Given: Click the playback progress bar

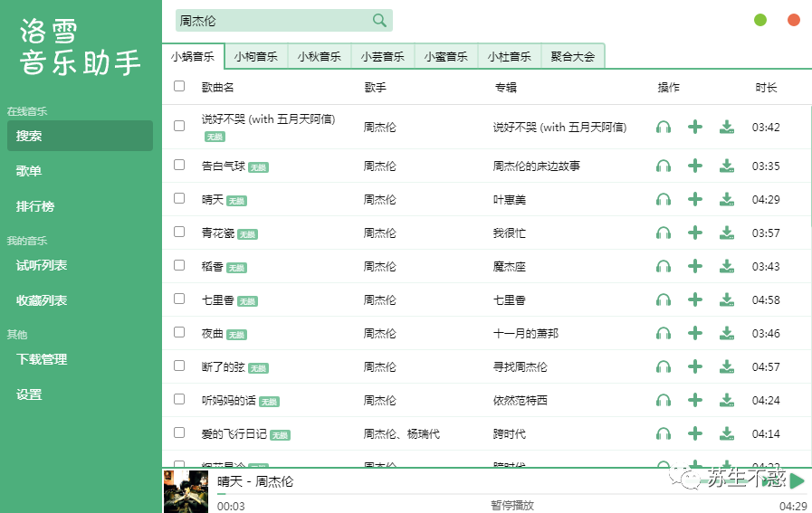Looking at the screenshot, I should click(x=511, y=494).
